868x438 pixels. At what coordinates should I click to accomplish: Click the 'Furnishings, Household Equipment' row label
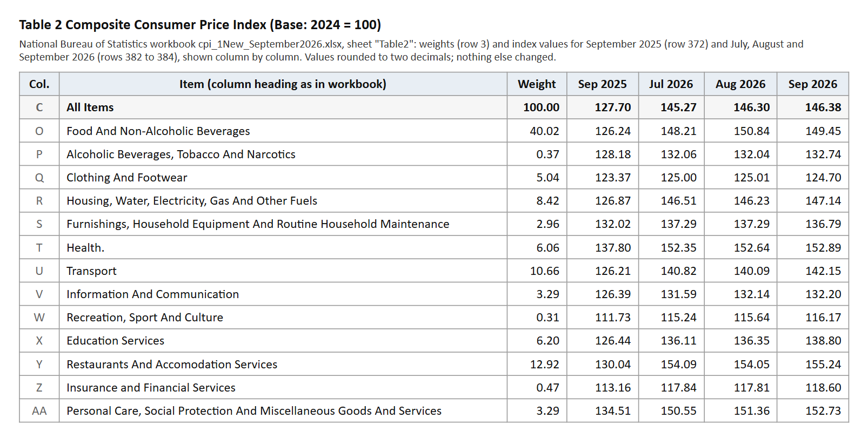[x=258, y=224]
